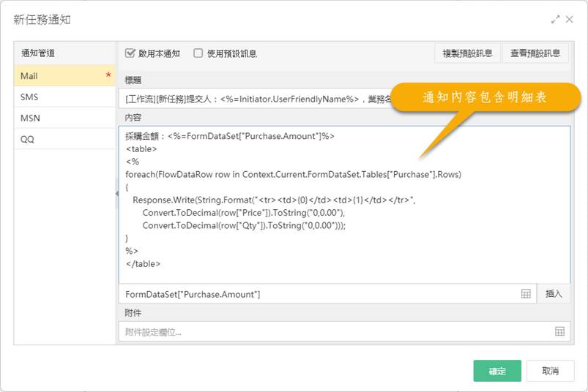Open field picker icon in 附件 row
The width and height of the screenshot is (588, 392).
(559, 331)
